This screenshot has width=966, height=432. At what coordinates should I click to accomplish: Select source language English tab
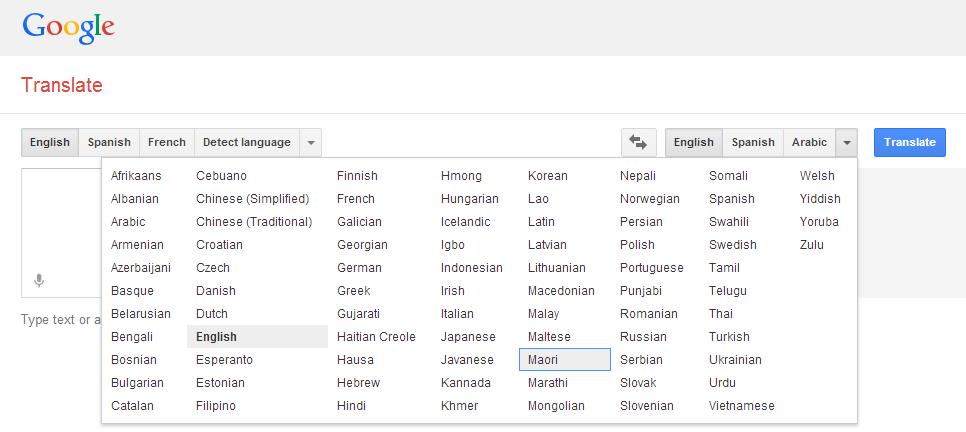(50, 142)
